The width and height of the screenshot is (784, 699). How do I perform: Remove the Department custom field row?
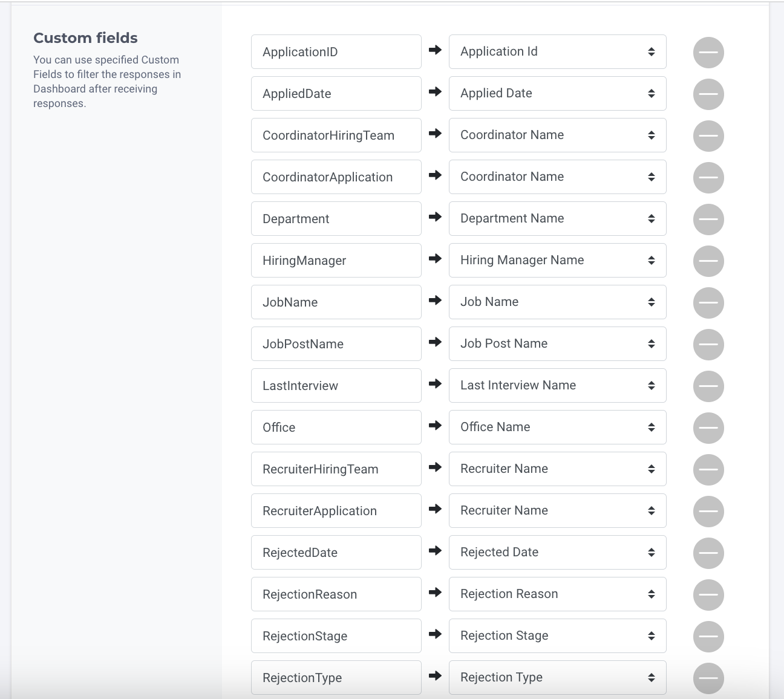[x=708, y=219]
